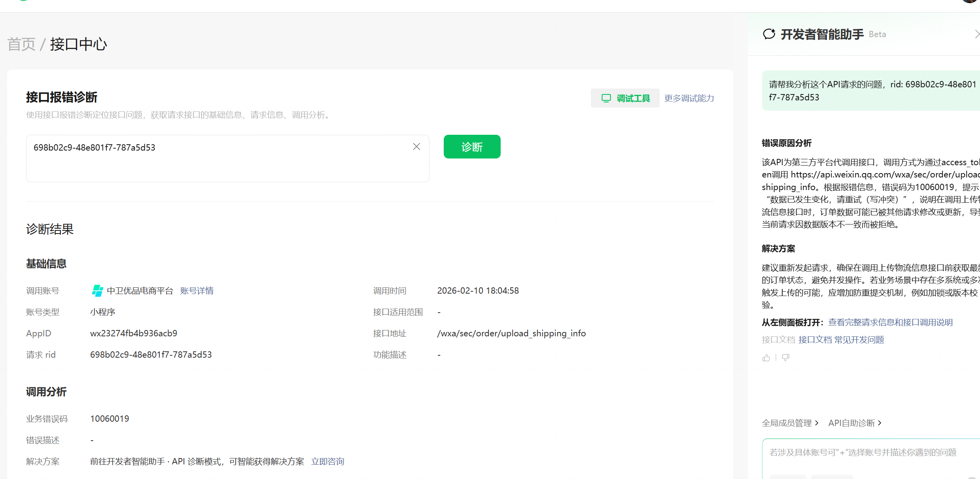Viewport: 980px width, 479px height.
Task: Click 接口中心 in the breadcrumb
Action: [x=78, y=44]
